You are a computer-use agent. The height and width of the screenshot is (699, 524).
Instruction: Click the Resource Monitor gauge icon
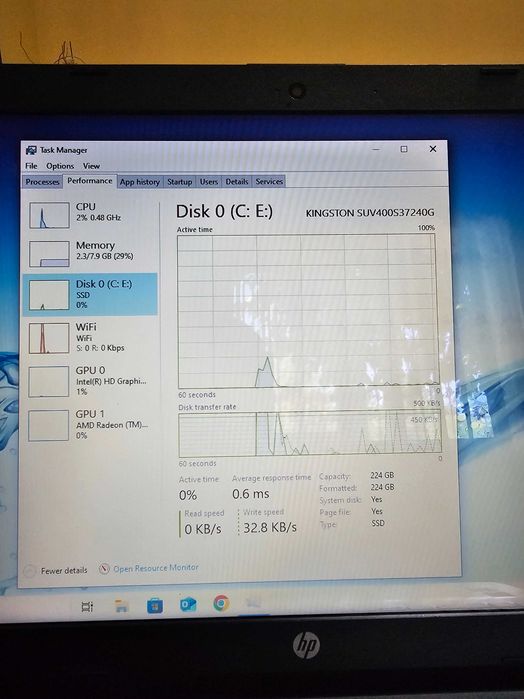(104, 569)
